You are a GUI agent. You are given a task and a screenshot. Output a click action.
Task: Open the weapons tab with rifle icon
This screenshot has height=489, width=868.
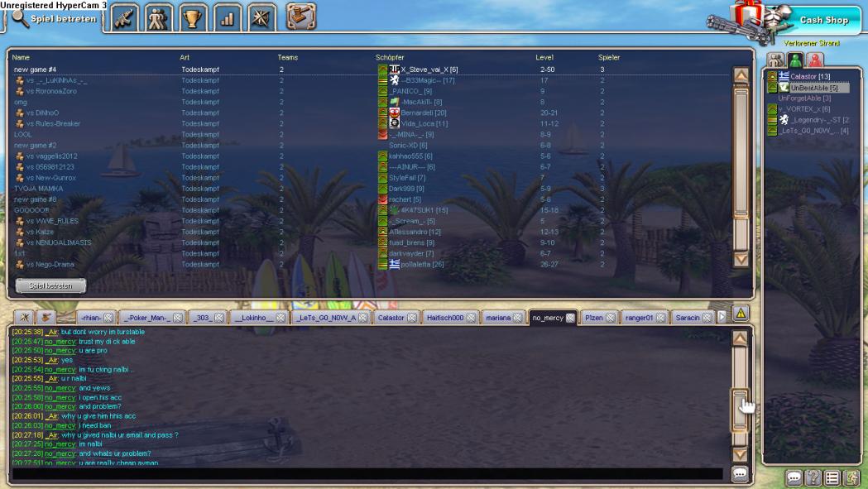124,17
